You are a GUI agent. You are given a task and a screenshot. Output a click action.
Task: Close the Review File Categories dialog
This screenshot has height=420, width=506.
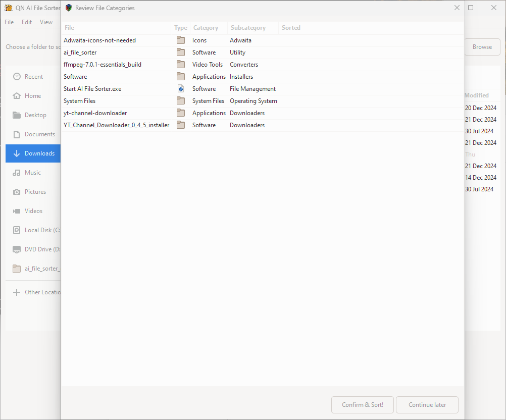[x=457, y=8]
